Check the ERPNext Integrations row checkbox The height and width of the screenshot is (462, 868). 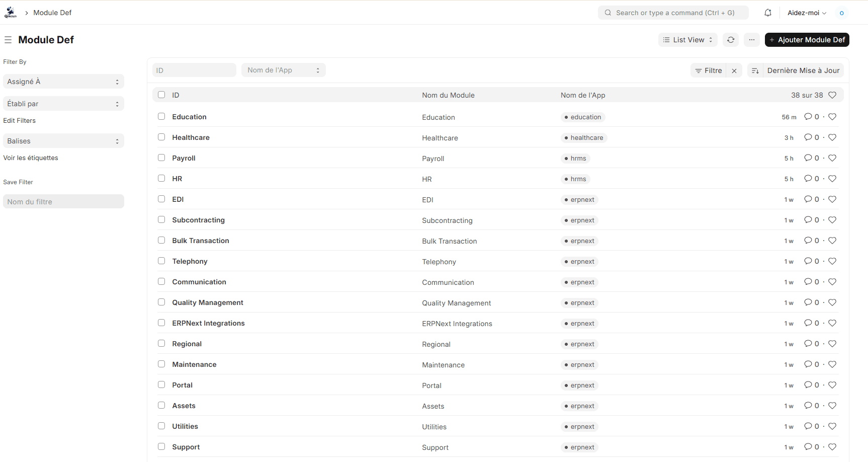(161, 323)
